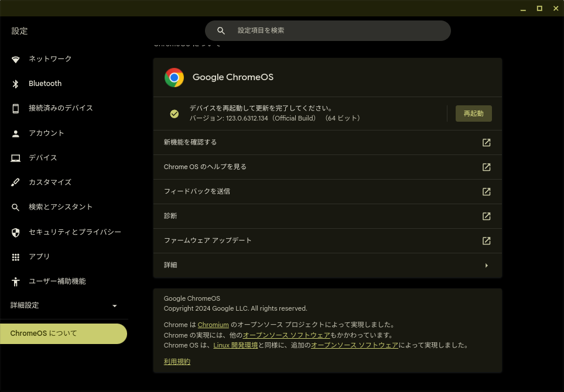Select ChromeOS について in the sidebar
The image size is (564, 392).
point(63,333)
